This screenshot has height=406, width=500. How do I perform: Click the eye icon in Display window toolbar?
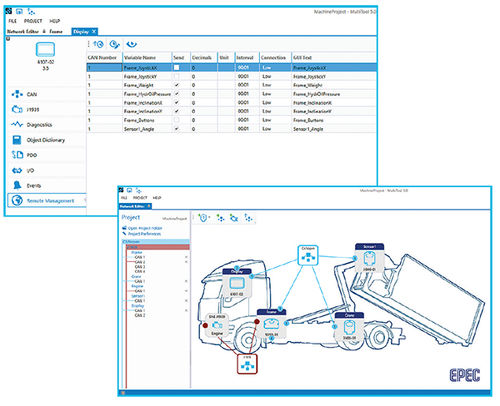click(x=132, y=44)
